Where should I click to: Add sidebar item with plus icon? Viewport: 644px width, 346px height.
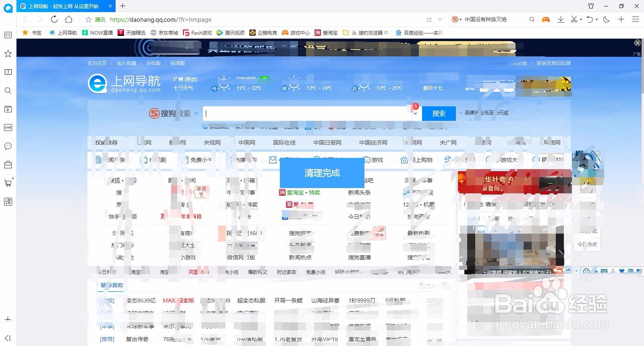point(8,319)
